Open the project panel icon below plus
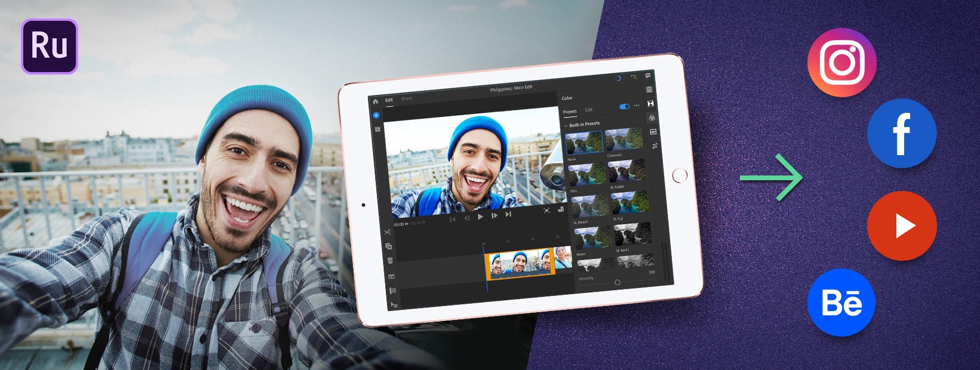Viewport: 980px width, 370px height. (x=377, y=129)
